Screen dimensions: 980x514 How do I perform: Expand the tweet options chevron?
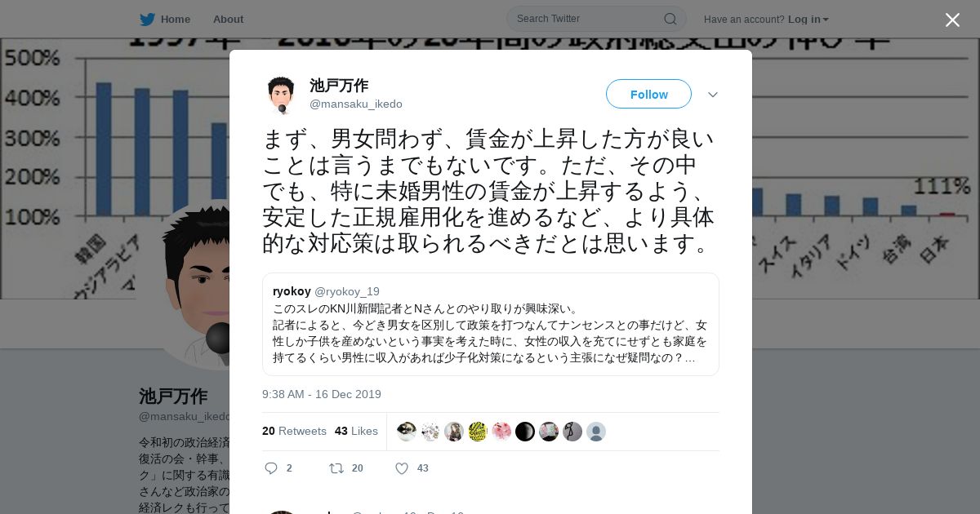point(713,95)
